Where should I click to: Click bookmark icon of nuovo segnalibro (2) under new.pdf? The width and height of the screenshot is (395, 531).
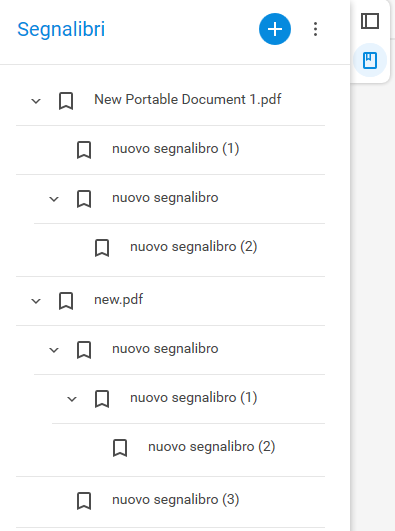(x=120, y=448)
